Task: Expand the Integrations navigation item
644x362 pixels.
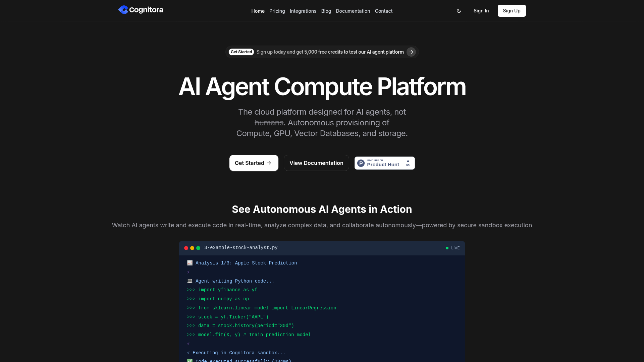Action: click(303, 11)
